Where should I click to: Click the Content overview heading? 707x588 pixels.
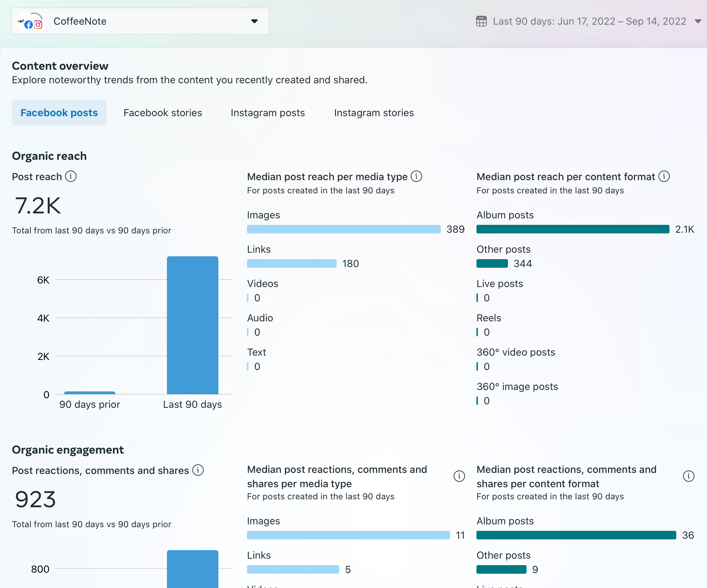coord(60,66)
